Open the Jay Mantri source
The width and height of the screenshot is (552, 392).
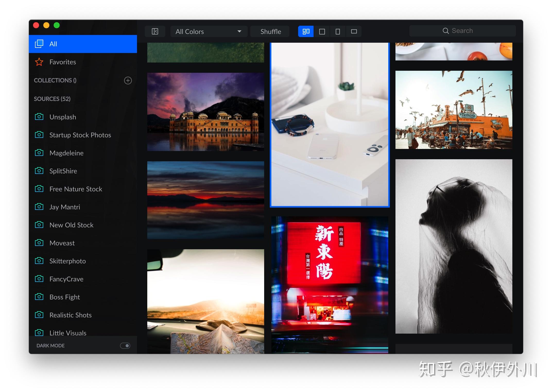pos(83,207)
